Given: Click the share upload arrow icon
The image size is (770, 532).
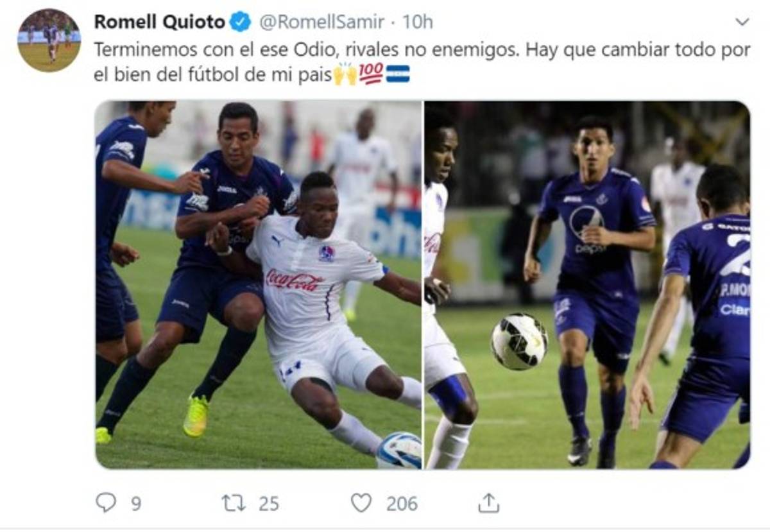Looking at the screenshot, I should (488, 502).
